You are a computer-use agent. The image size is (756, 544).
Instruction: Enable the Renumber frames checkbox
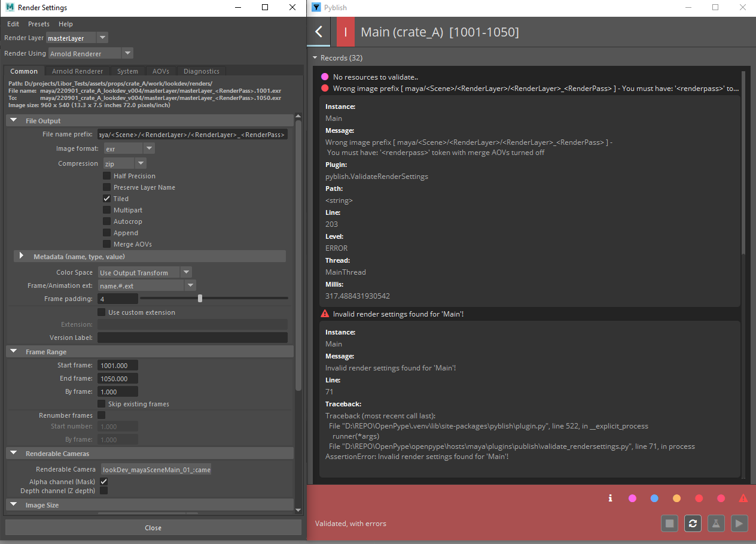101,415
